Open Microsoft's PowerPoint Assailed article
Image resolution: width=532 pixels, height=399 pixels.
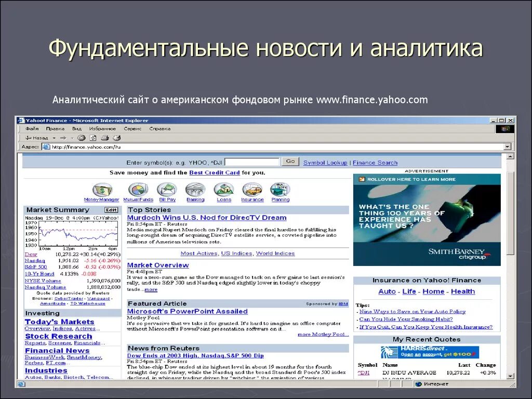pyautogui.click(x=187, y=312)
